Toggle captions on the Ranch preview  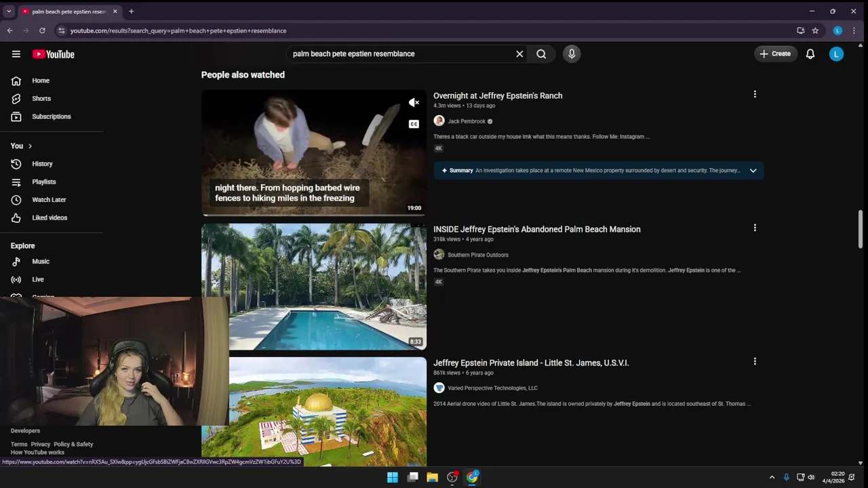point(414,124)
